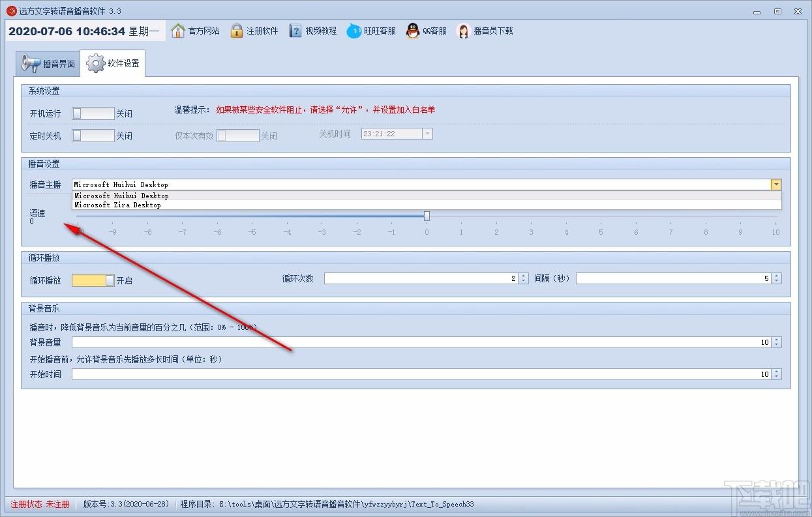The height and width of the screenshot is (517, 812).
Task: Choose Microsoft Huihui Desktop from list
Action: pyautogui.click(x=427, y=196)
